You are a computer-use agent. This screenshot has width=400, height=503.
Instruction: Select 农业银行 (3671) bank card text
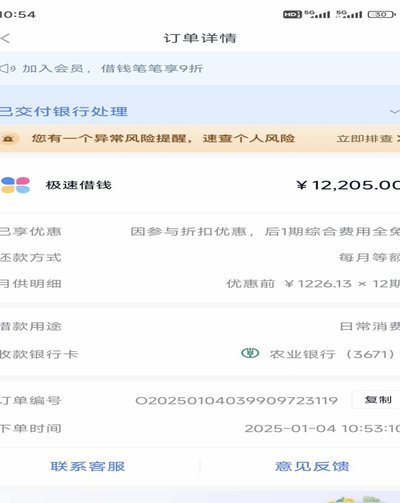tap(333, 354)
